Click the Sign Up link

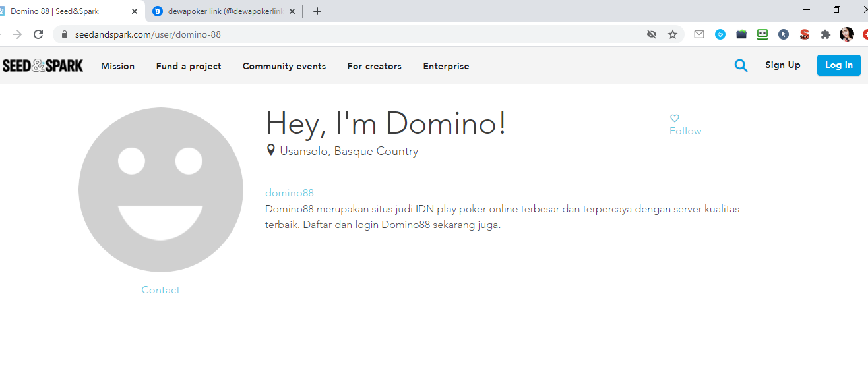pyautogui.click(x=782, y=65)
